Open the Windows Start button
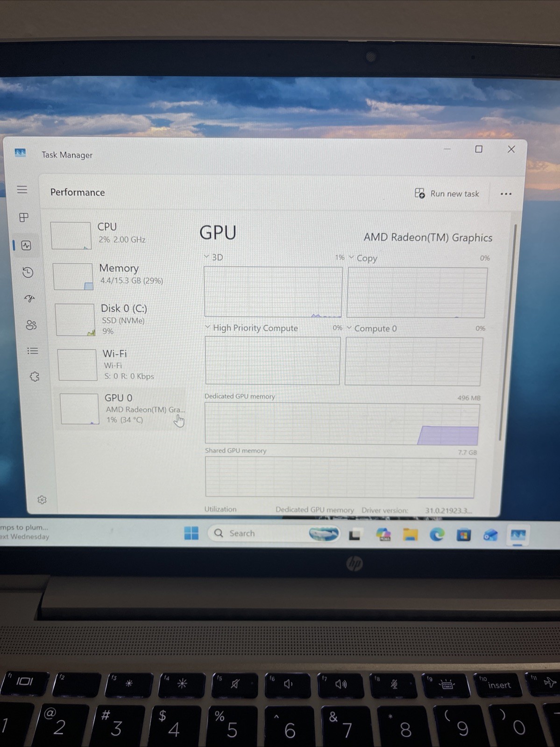The width and height of the screenshot is (560, 747). point(191,533)
